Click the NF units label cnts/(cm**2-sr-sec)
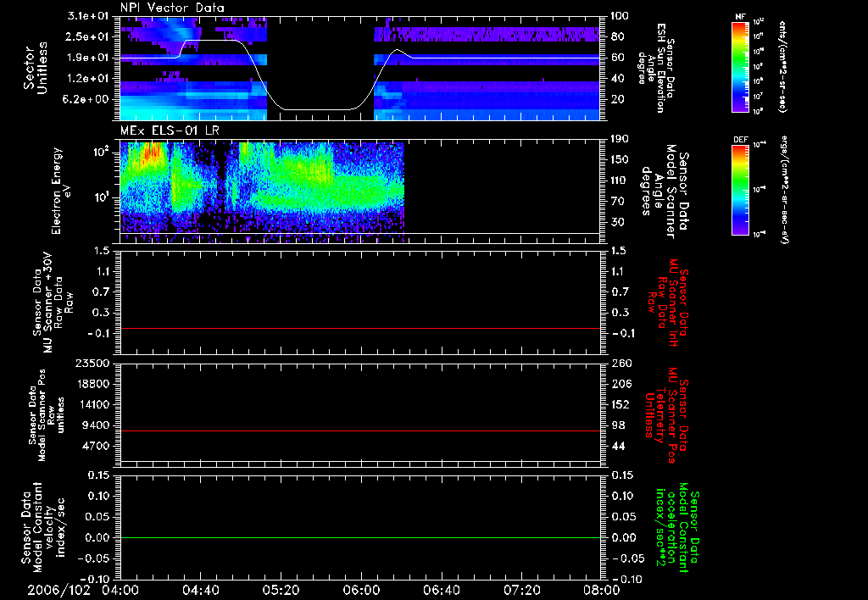This screenshot has height=600, width=868. (x=782, y=66)
